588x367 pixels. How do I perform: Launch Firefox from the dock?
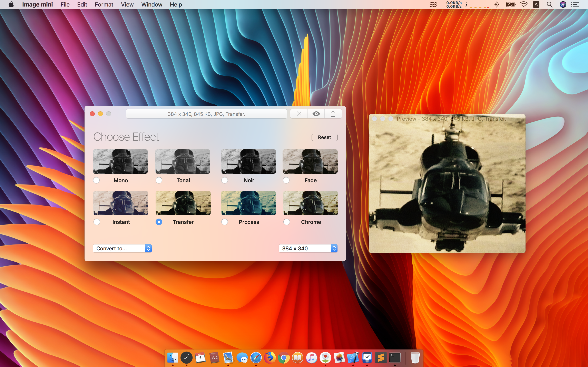pyautogui.click(x=270, y=358)
